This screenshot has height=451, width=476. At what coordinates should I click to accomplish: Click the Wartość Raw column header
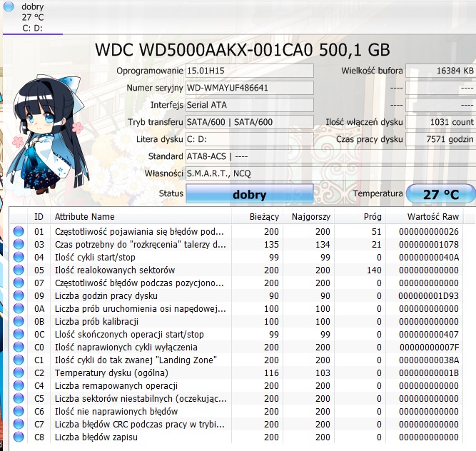(x=425, y=217)
